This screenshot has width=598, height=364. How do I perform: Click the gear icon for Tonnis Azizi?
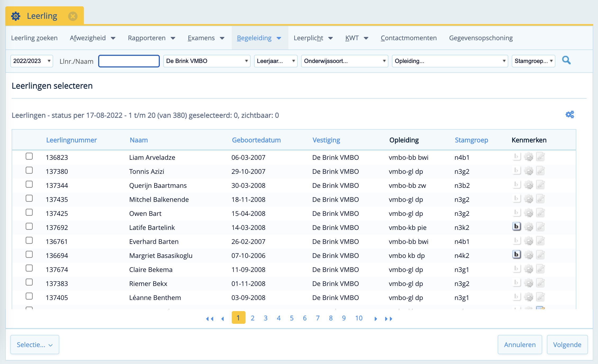click(528, 171)
